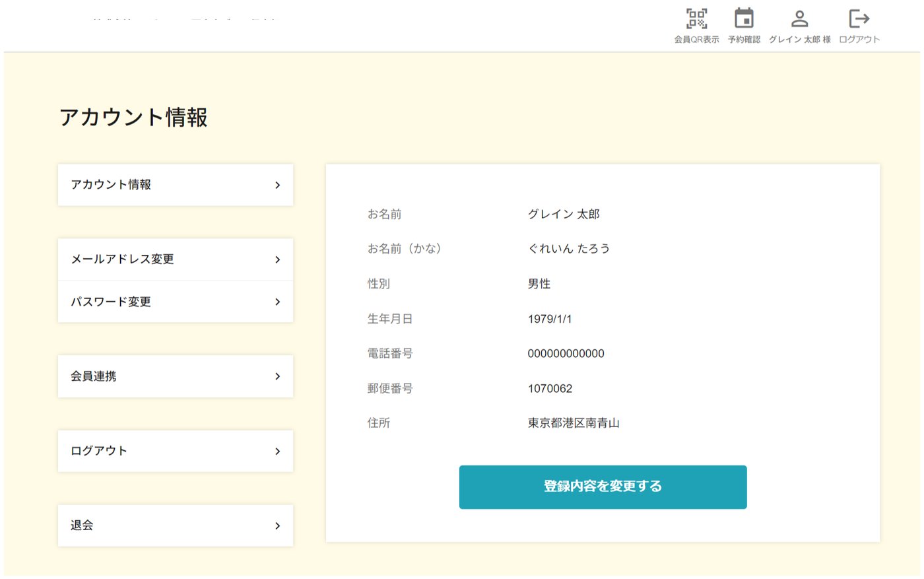The height and width of the screenshot is (579, 924).
Task: Click the large アカウント情報 page heading
Action: (133, 117)
